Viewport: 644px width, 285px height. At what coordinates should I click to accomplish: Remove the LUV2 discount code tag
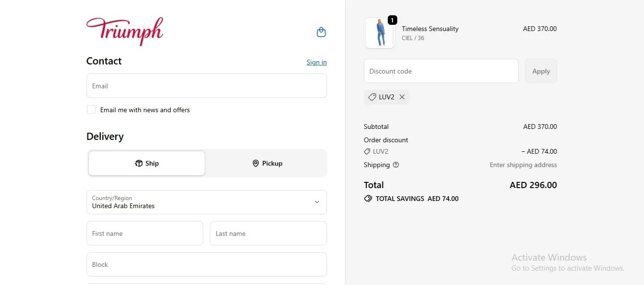point(402,97)
